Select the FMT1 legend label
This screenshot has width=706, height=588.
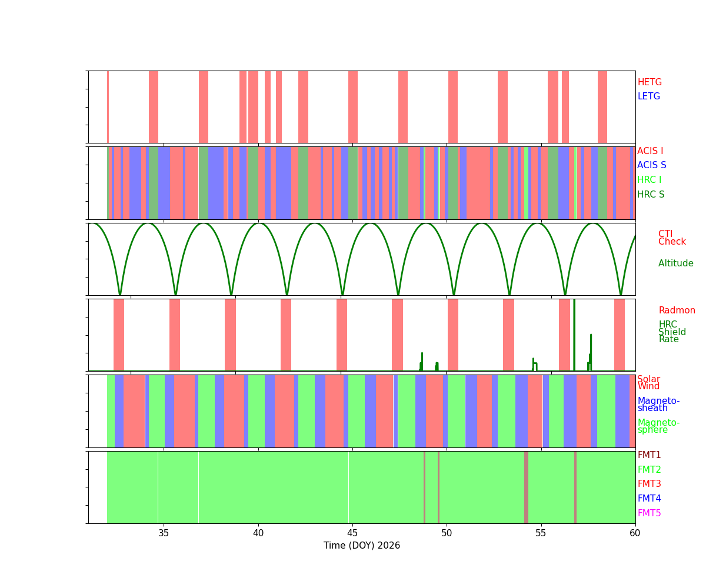click(x=649, y=455)
